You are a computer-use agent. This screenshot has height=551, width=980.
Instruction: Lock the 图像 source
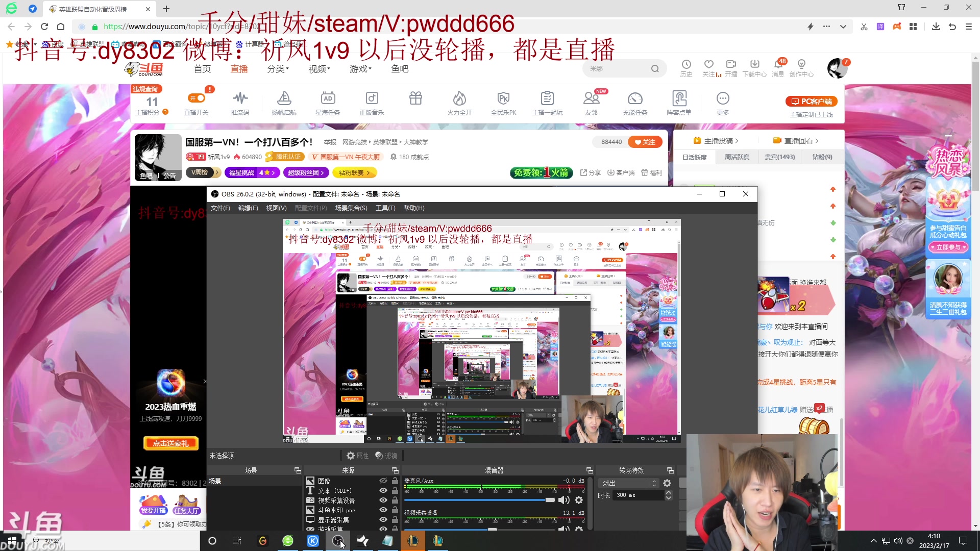tap(395, 481)
